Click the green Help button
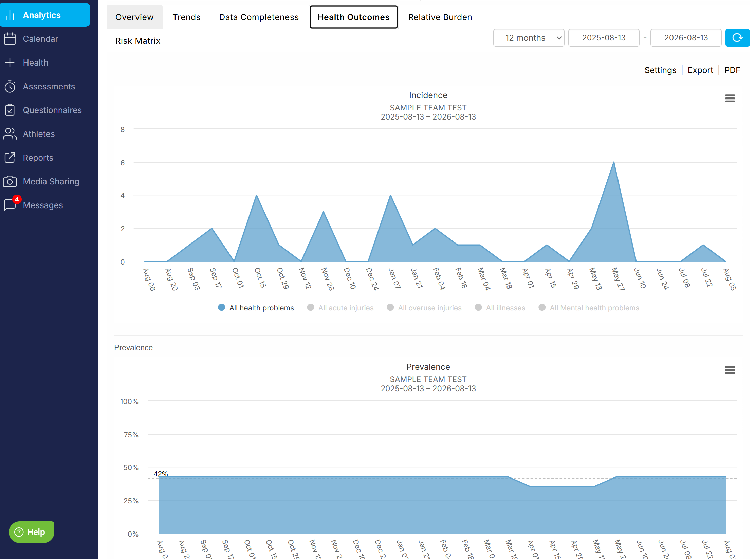The width and height of the screenshot is (756, 559). [31, 532]
